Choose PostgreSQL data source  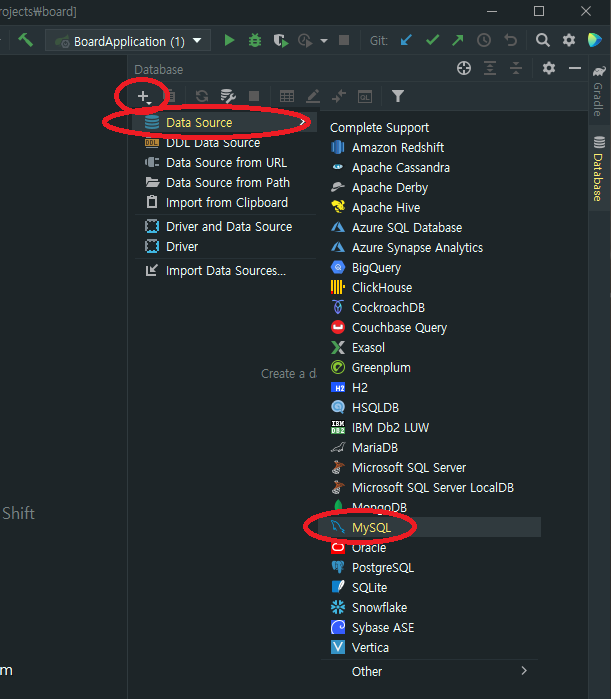(431, 567)
